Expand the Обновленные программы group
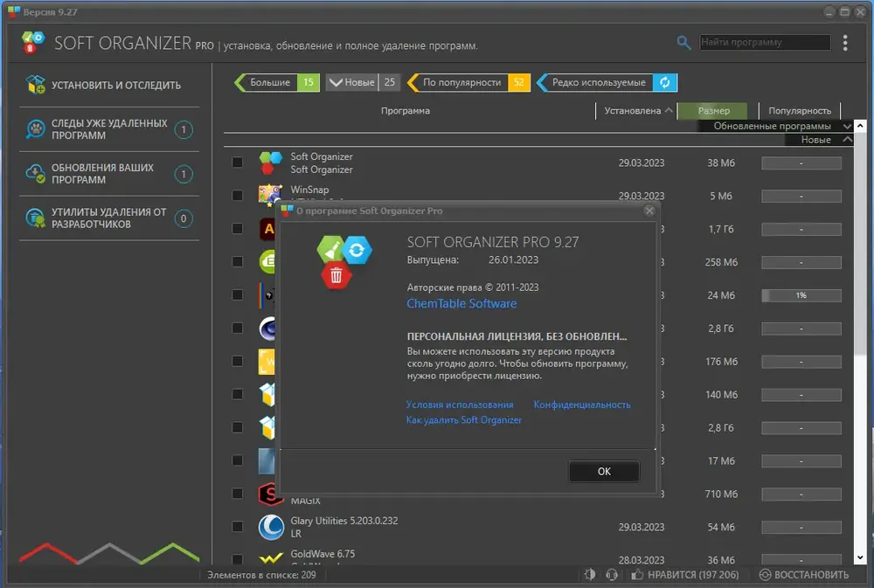Screen dimensions: 874x588 point(847,127)
